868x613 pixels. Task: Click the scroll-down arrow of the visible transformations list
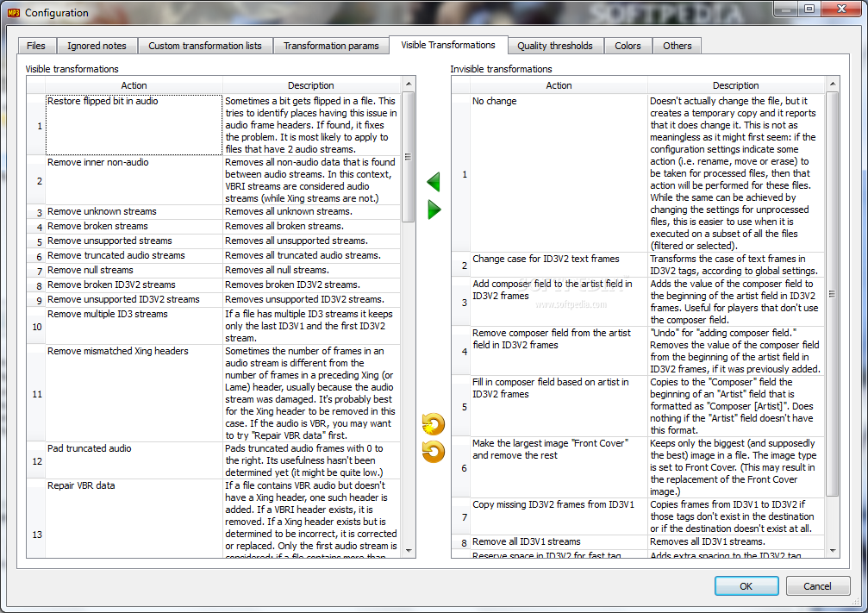tap(409, 550)
